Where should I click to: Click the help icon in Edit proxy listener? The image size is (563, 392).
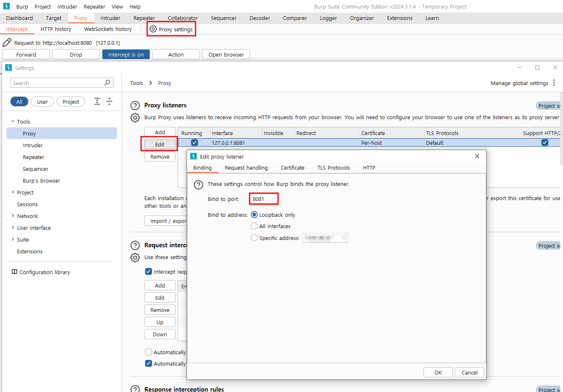click(x=198, y=185)
